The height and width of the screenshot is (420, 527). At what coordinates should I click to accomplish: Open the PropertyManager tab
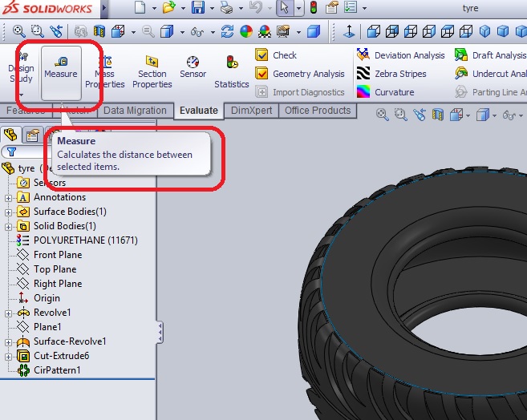click(32, 135)
